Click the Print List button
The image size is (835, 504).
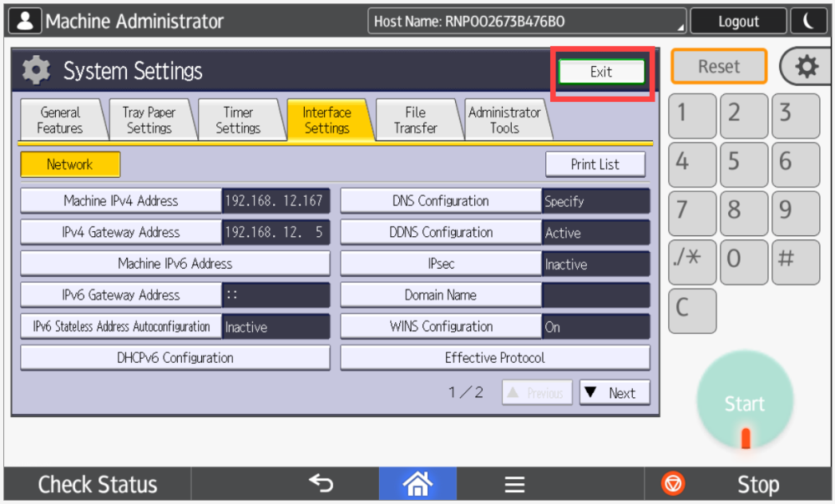pyautogui.click(x=595, y=164)
